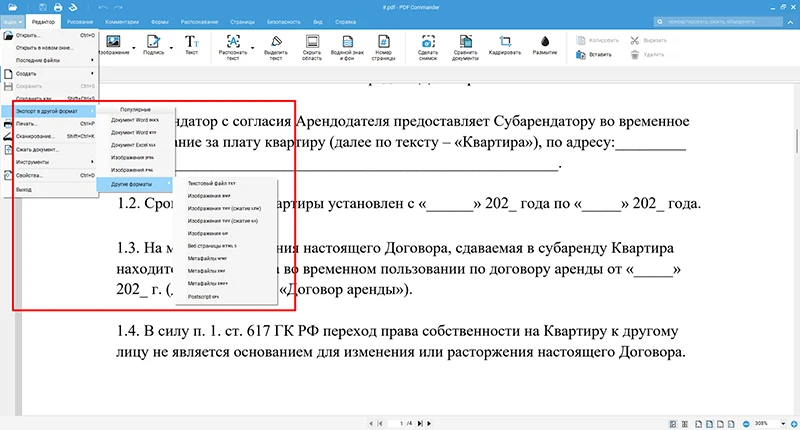Click the Сравнить документы tool
This screenshot has width=800, height=430.
(x=465, y=47)
